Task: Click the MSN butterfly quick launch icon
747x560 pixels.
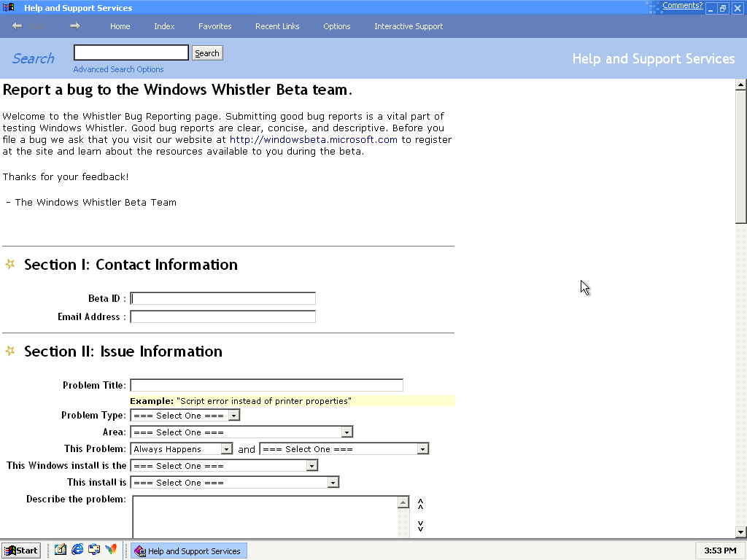Action: (111, 550)
